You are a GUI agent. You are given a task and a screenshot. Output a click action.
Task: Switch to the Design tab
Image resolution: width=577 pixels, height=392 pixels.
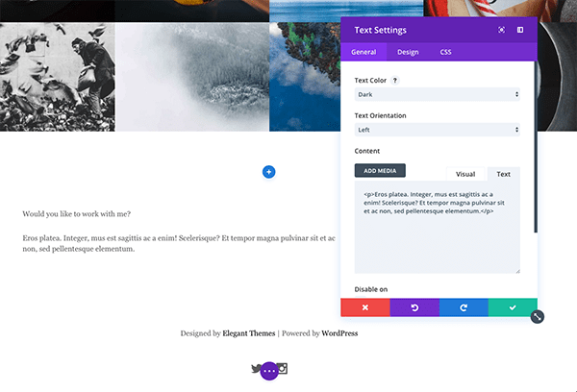click(x=408, y=52)
